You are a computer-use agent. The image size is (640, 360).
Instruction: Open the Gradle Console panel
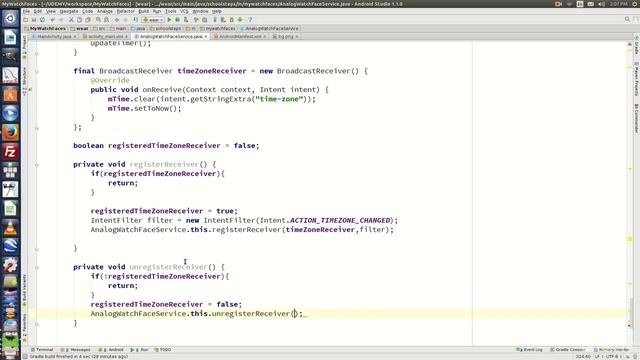pyautogui.click(x=568, y=350)
